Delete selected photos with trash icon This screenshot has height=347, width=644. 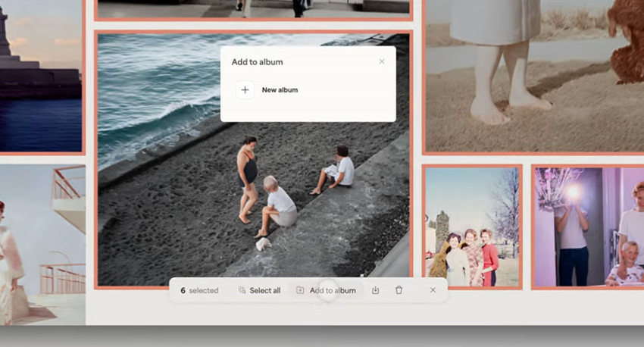[x=399, y=290]
